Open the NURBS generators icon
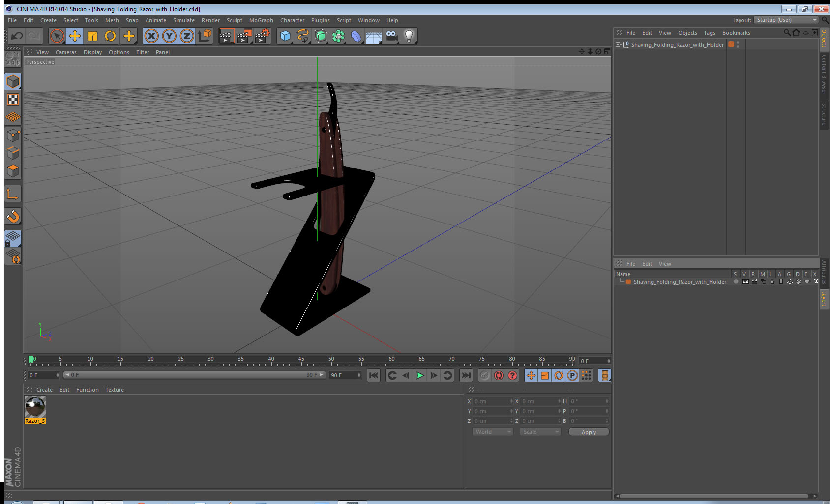The width and height of the screenshot is (830, 504). click(x=321, y=36)
